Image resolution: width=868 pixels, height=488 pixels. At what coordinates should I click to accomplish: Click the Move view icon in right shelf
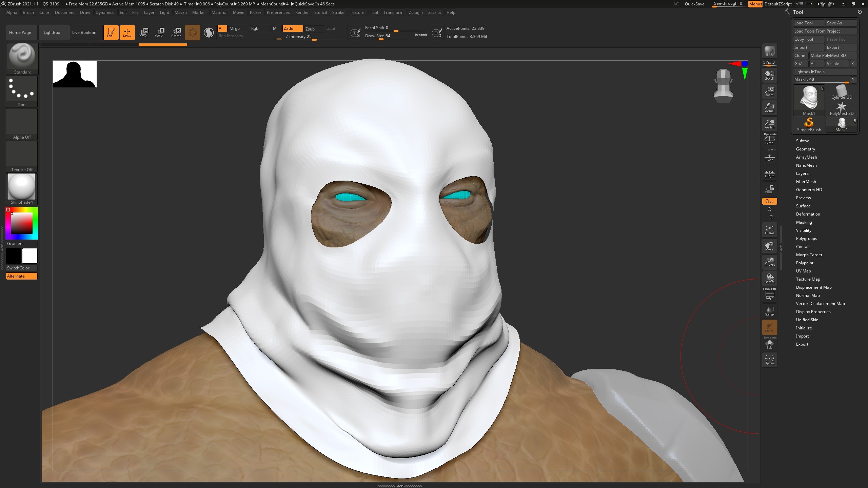pyautogui.click(x=770, y=246)
